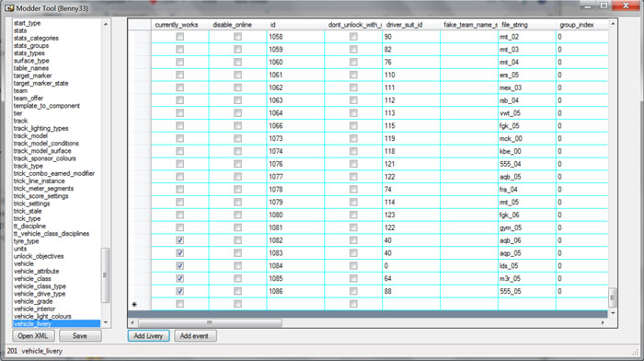Click the table list scroll-up arrow
This screenshot has width=644, height=361.
tap(106, 24)
